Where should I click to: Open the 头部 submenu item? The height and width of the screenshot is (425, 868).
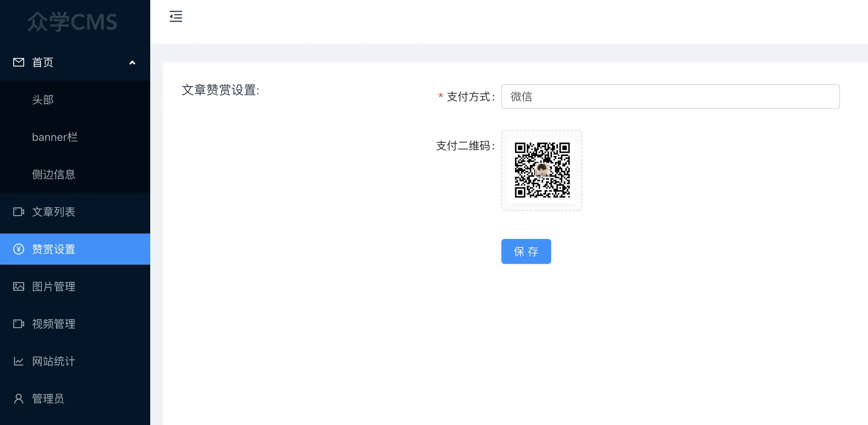75,100
